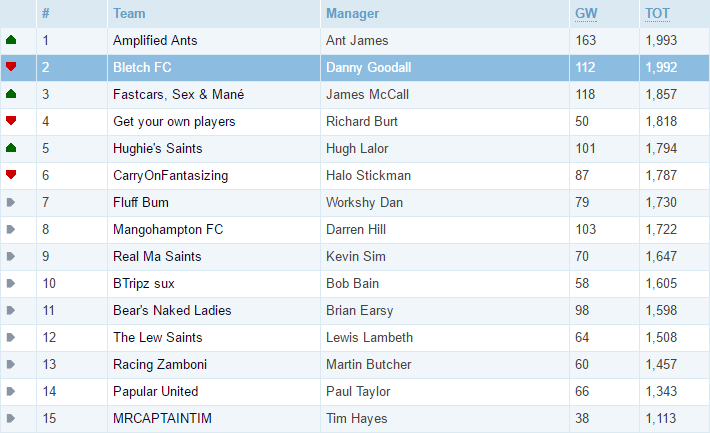Click green up arrow next to Hughie's Saints

[x=11, y=148]
